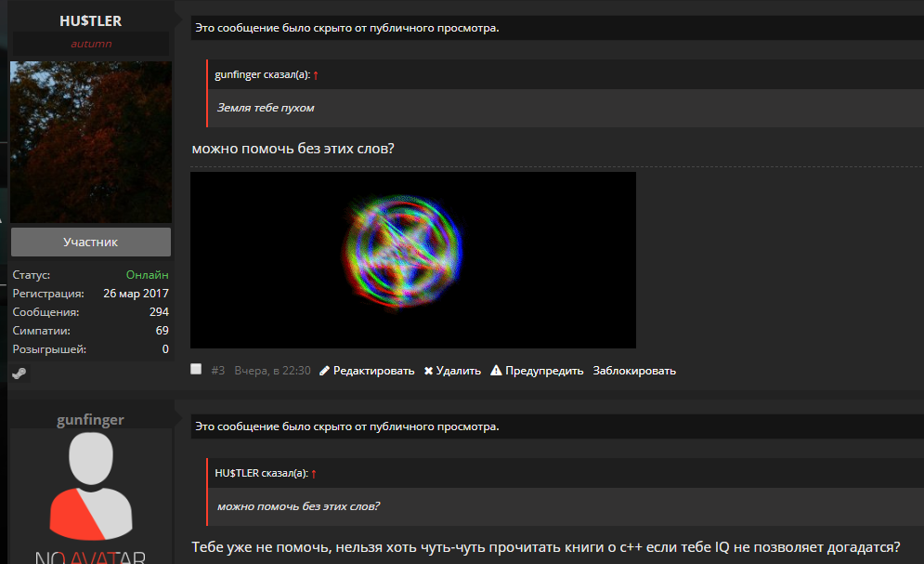
Task: Click the warning triangle icon beside Предупредить
Action: pos(496,370)
